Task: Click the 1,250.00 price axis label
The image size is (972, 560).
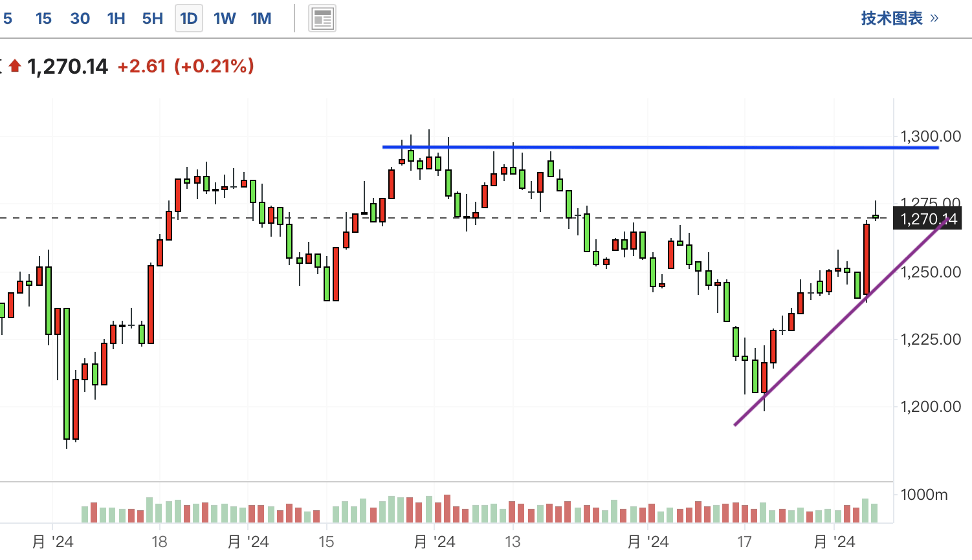Action: [x=931, y=272]
